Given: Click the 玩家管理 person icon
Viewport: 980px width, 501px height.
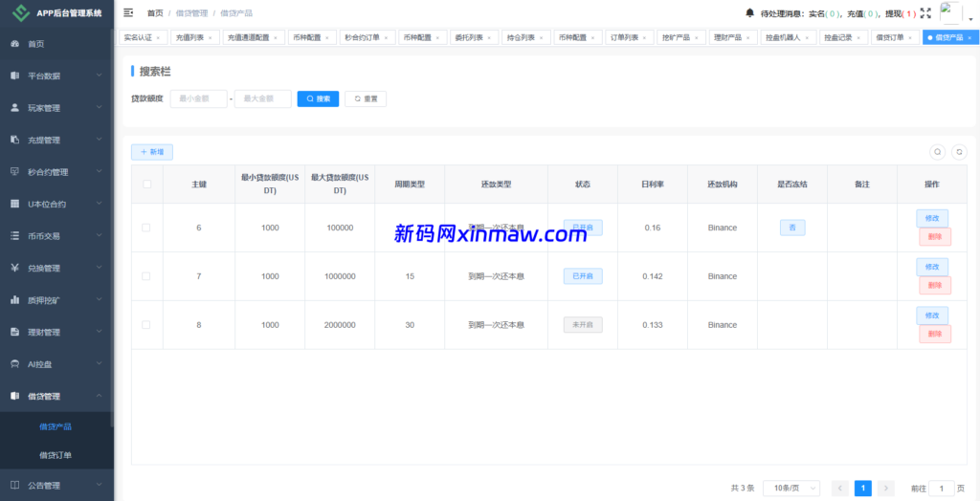Looking at the screenshot, I should tap(15, 107).
